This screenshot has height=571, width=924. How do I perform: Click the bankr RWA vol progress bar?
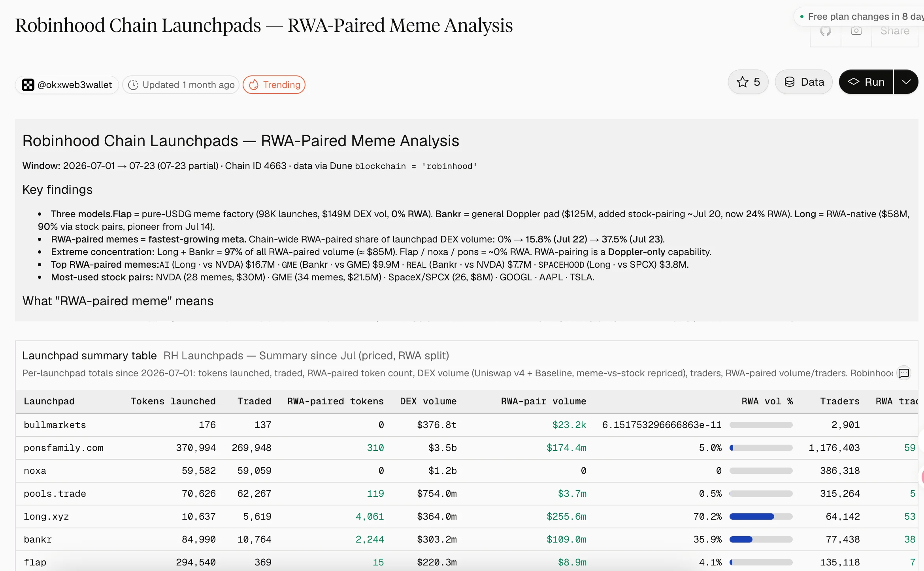(761, 539)
